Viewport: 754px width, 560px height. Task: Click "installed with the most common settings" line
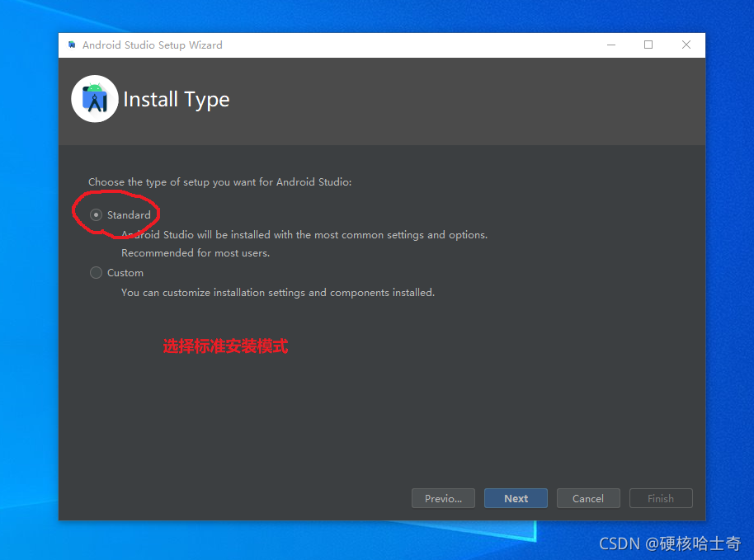[304, 234]
